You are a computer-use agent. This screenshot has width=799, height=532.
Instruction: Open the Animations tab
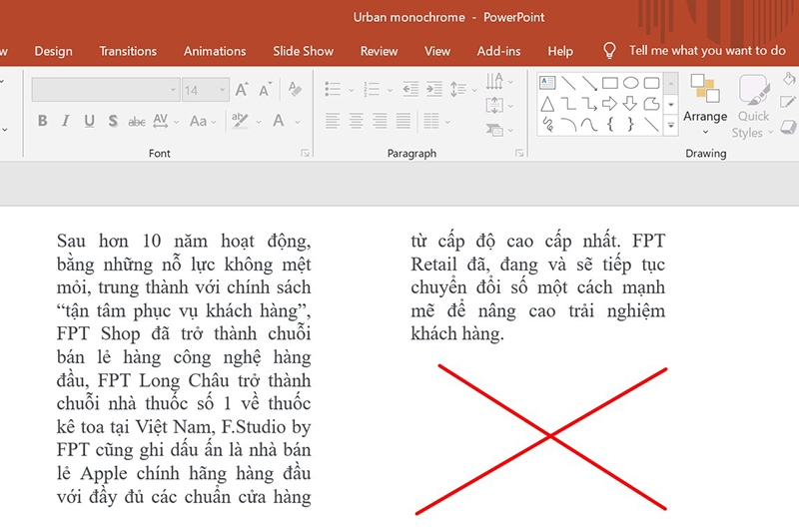215,51
